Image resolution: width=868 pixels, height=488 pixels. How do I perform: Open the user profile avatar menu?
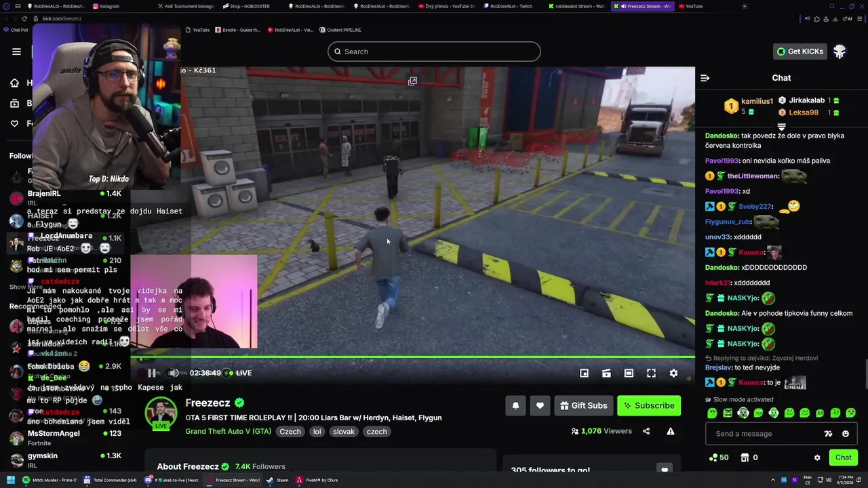[840, 52]
